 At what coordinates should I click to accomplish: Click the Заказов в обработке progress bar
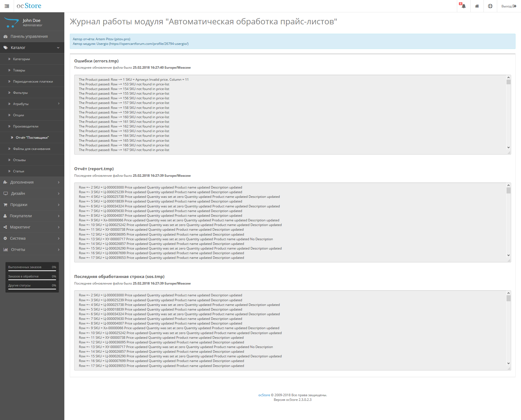pos(32,280)
